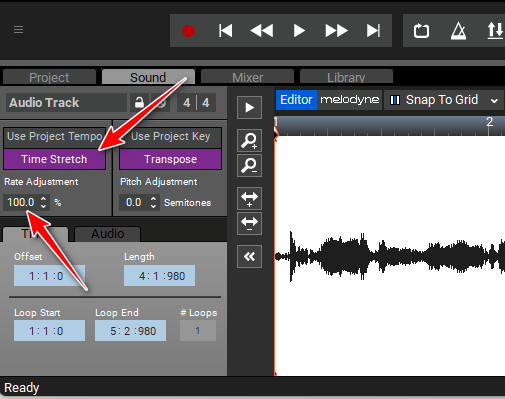505x399 pixels.
Task: Click the Transpose button
Action: tap(170, 159)
